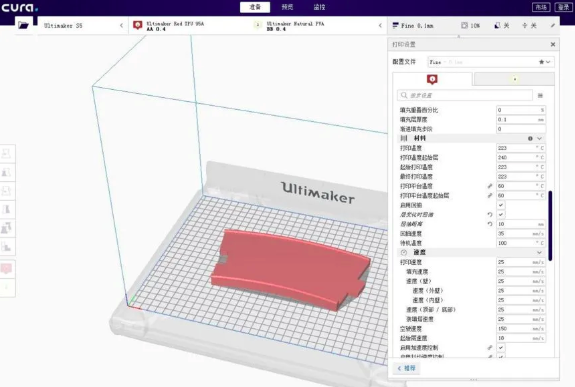
Task: Select the Scale tool in left toolbar
Action: tap(7, 172)
